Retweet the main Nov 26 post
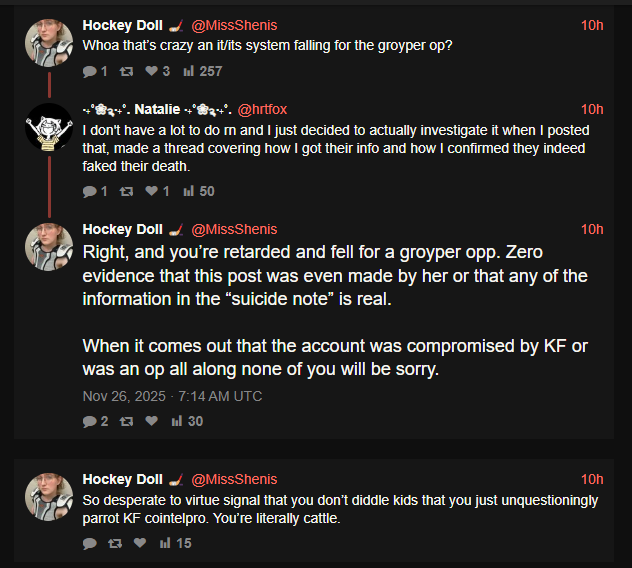The image size is (632, 568). click(127, 421)
